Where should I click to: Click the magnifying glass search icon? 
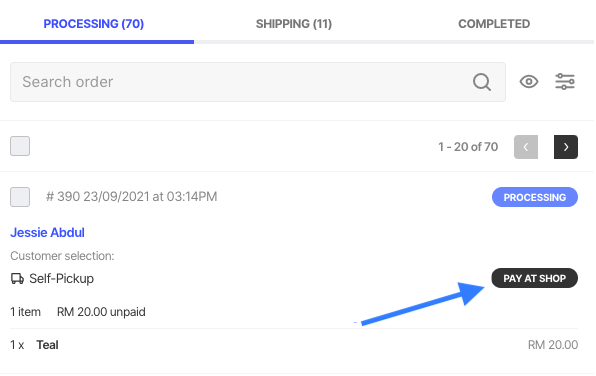point(482,82)
